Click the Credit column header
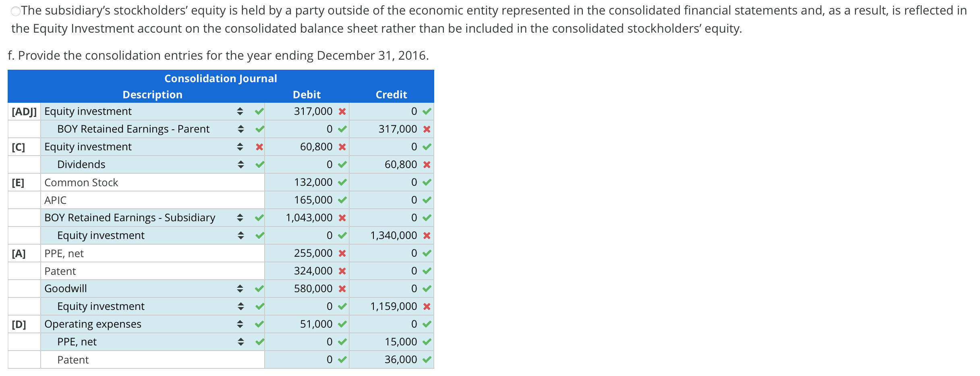The width and height of the screenshot is (980, 376). click(391, 94)
